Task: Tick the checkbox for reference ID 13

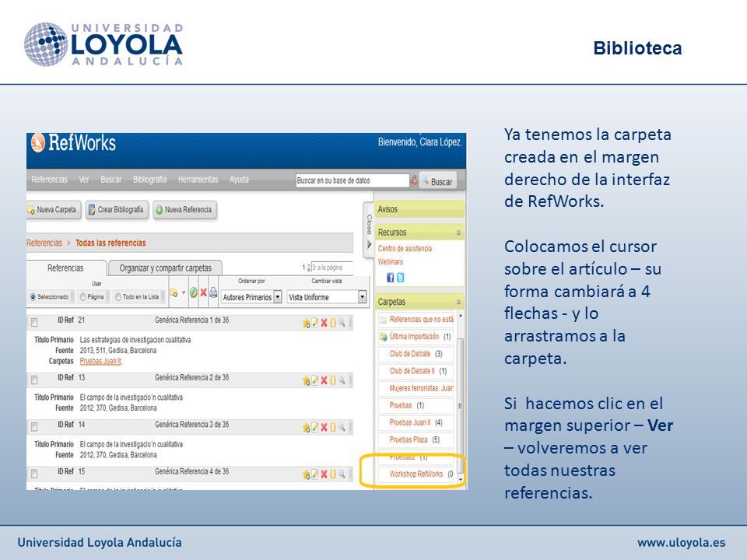Action: coord(34,380)
